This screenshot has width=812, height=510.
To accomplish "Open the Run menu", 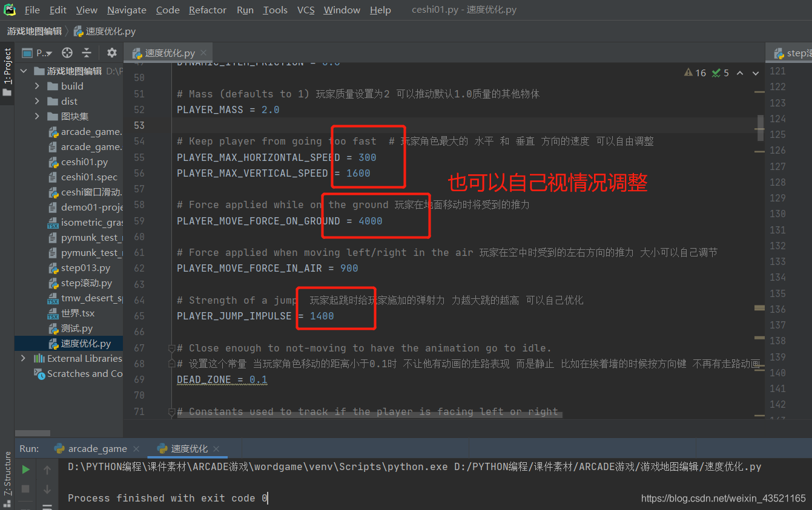I will [245, 10].
